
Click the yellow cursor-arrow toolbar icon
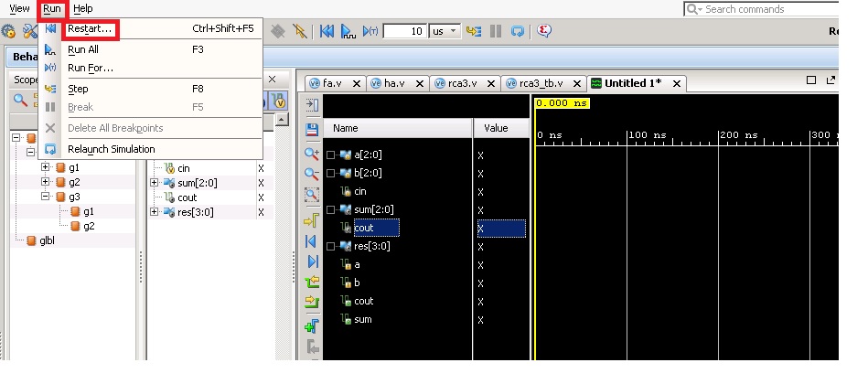pyautogui.click(x=299, y=31)
